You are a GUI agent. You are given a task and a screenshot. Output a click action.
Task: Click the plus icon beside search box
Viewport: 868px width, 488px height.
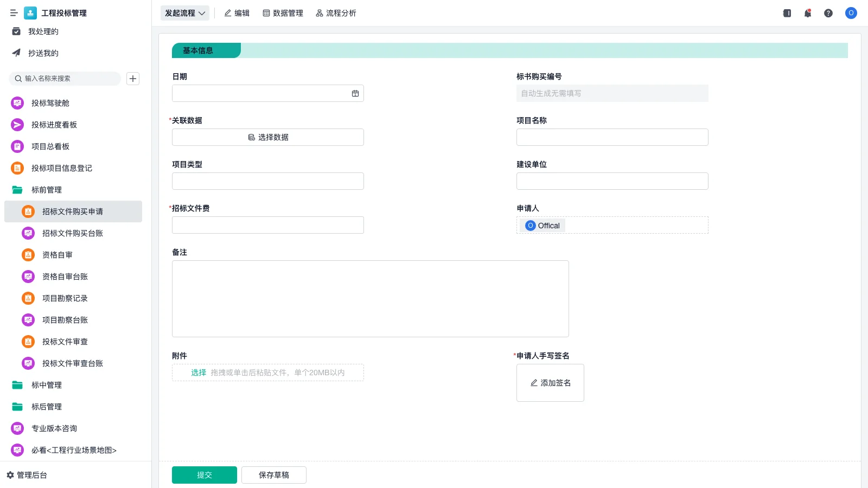point(133,79)
